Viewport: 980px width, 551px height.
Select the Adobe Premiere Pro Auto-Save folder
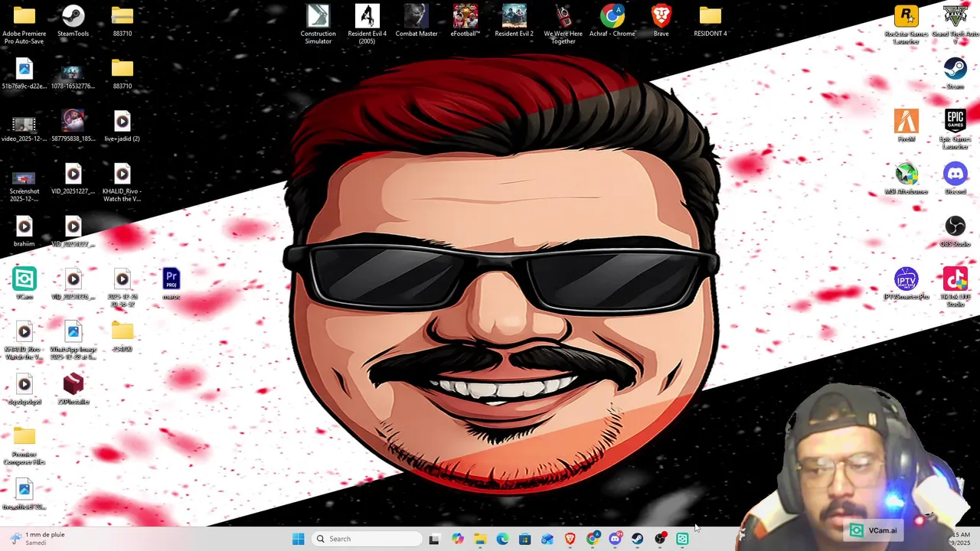pos(24,24)
